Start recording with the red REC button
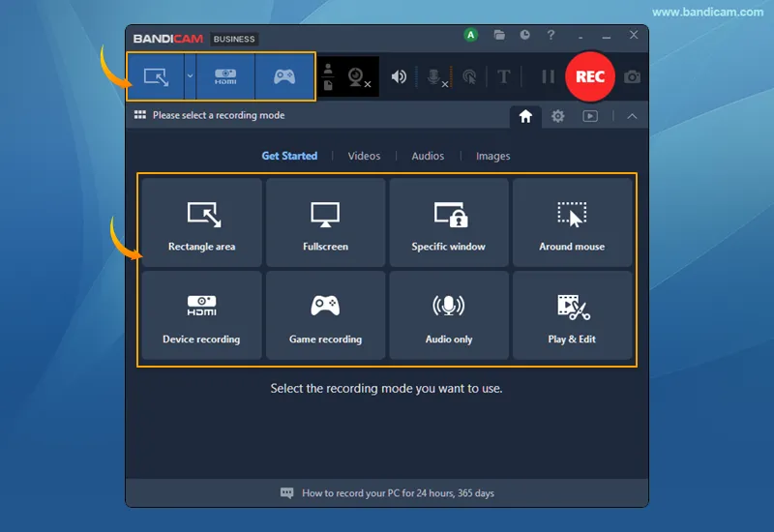The image size is (774, 532). point(590,76)
